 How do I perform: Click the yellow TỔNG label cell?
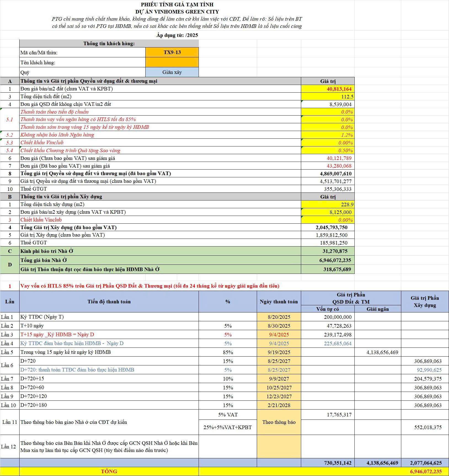coord(109,471)
